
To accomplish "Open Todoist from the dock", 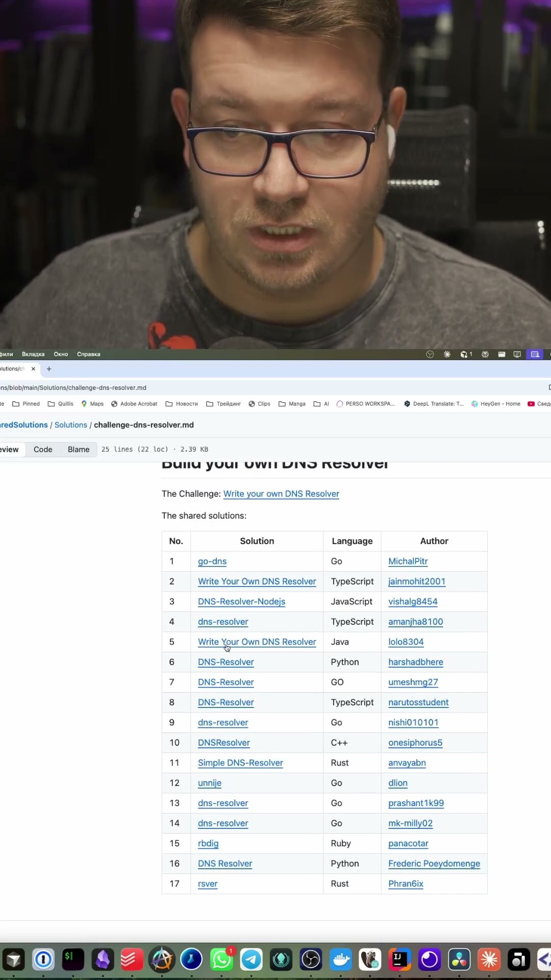I will (x=132, y=960).
